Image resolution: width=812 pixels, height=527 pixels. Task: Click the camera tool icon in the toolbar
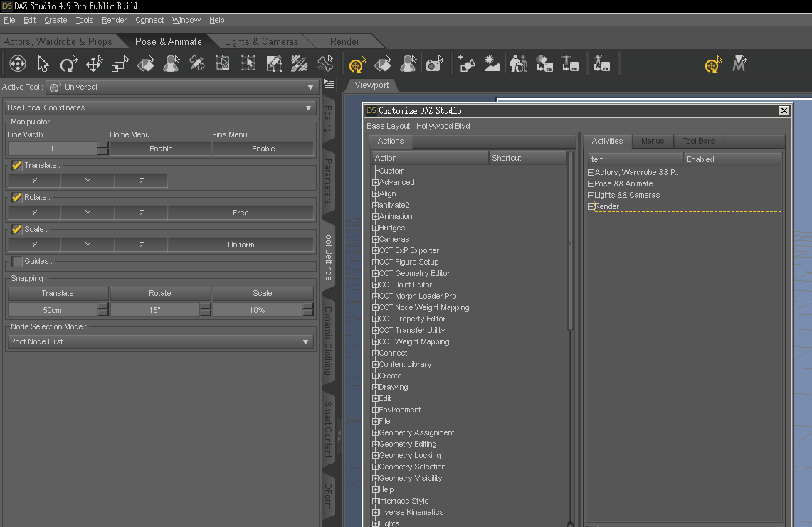coord(433,65)
